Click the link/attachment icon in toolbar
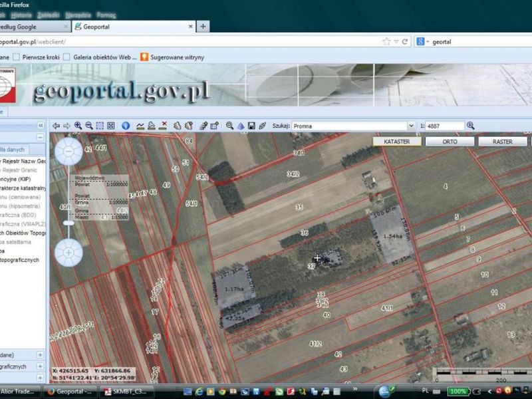Screen dimensions: 532x399 click(262, 126)
